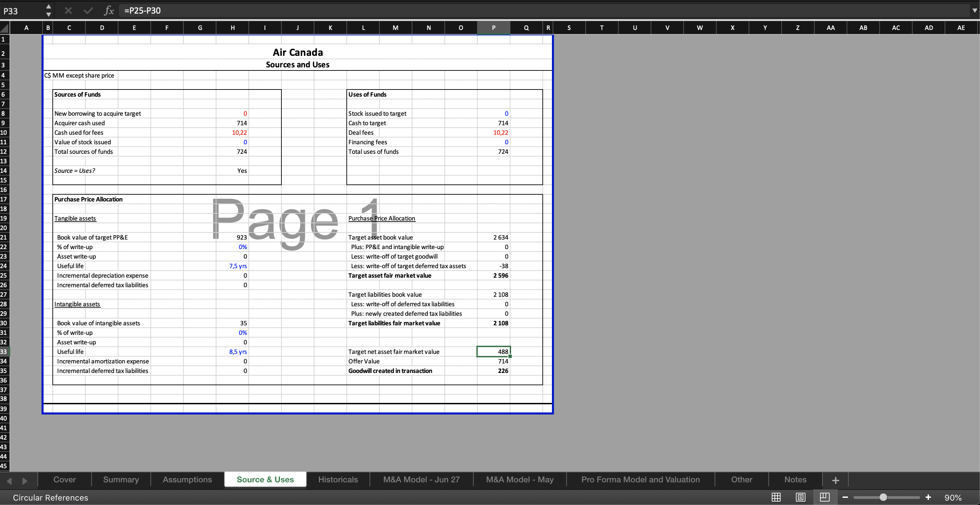Select row 33 header

tap(4, 352)
